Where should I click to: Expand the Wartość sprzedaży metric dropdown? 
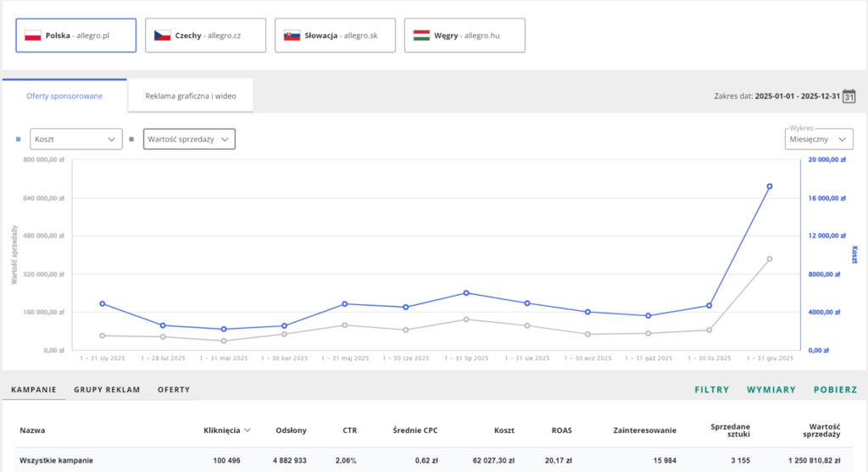pos(189,139)
